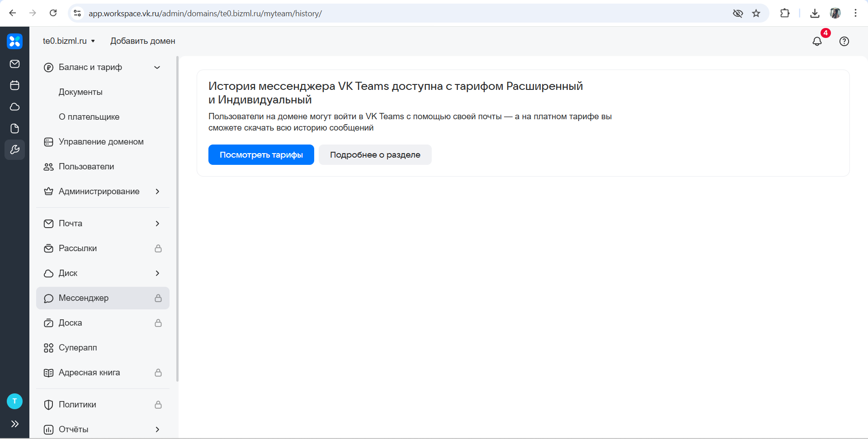Click the users icon beside Пользователи

click(48, 167)
